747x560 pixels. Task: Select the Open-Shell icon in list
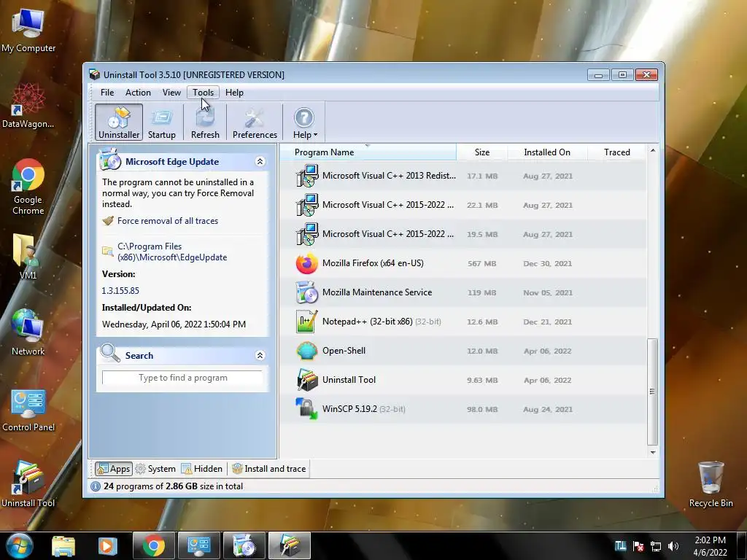tap(307, 351)
